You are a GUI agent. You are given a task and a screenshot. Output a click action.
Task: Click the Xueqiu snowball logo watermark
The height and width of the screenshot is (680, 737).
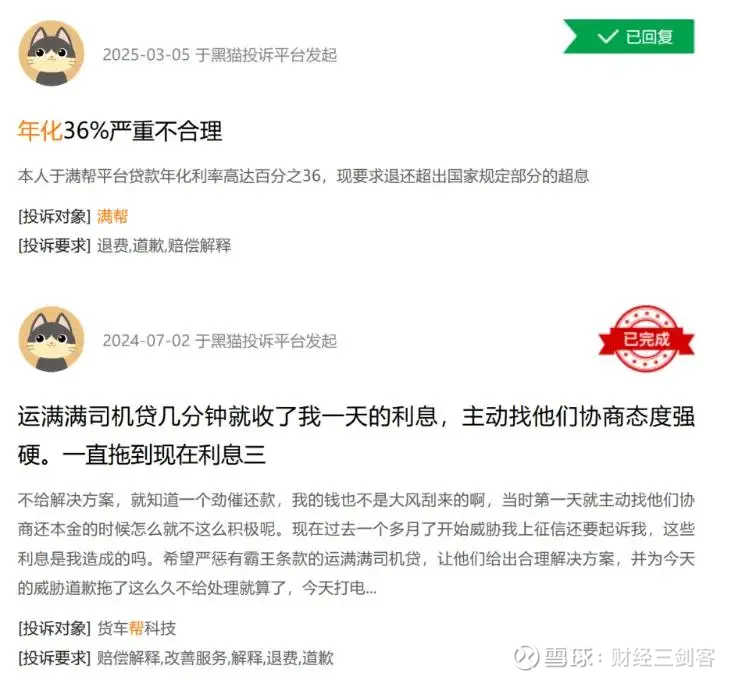pos(525,657)
